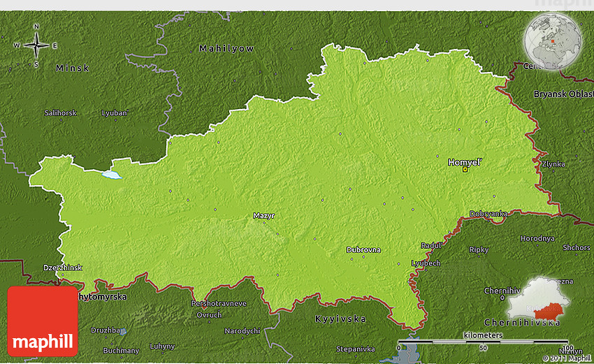The width and height of the screenshot is (594, 364).
Task: Click the Dobryanka town label
Action: coord(488,214)
